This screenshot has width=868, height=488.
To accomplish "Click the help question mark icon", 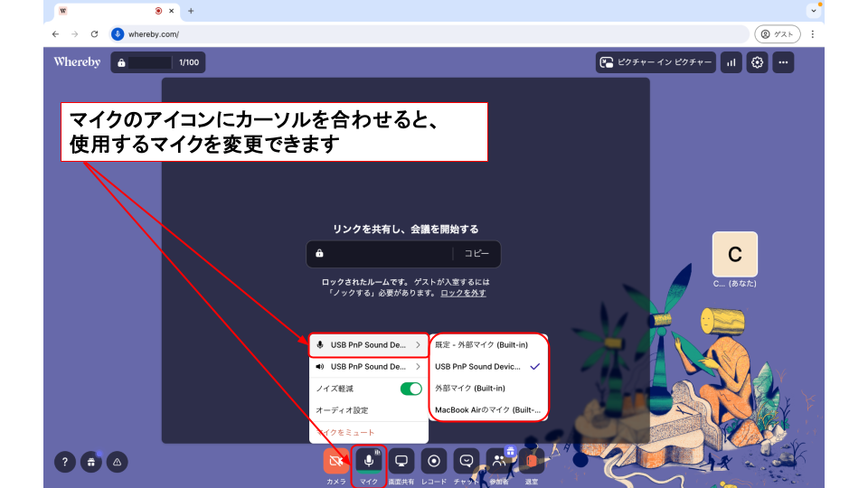I will (x=64, y=461).
